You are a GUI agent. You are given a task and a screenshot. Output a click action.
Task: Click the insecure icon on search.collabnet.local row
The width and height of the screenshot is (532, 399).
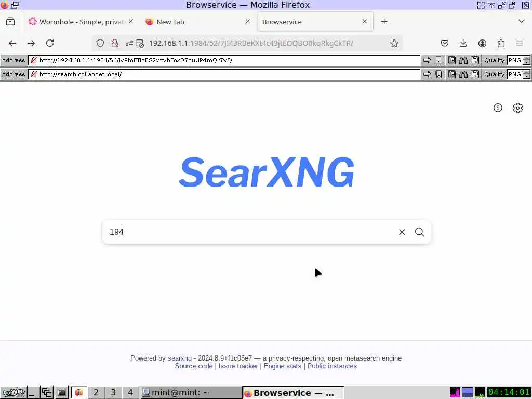[x=34, y=74]
